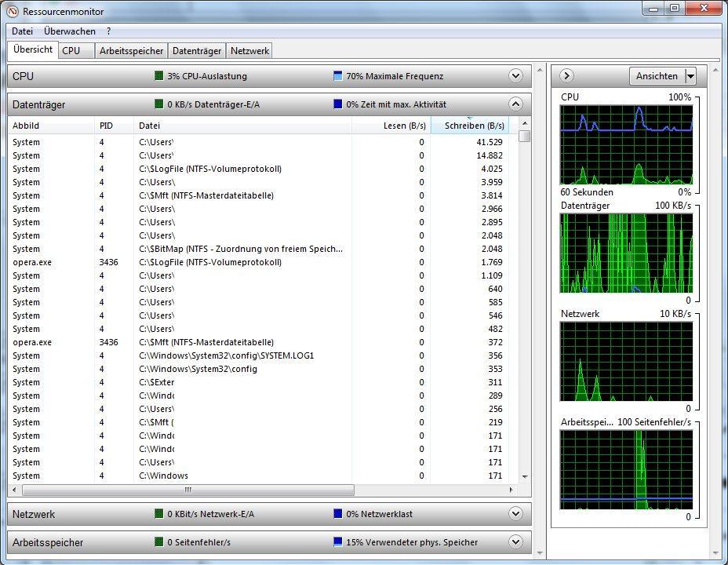
Task: Click the Arbeitsspeicher page faults graph
Action: tap(626, 469)
